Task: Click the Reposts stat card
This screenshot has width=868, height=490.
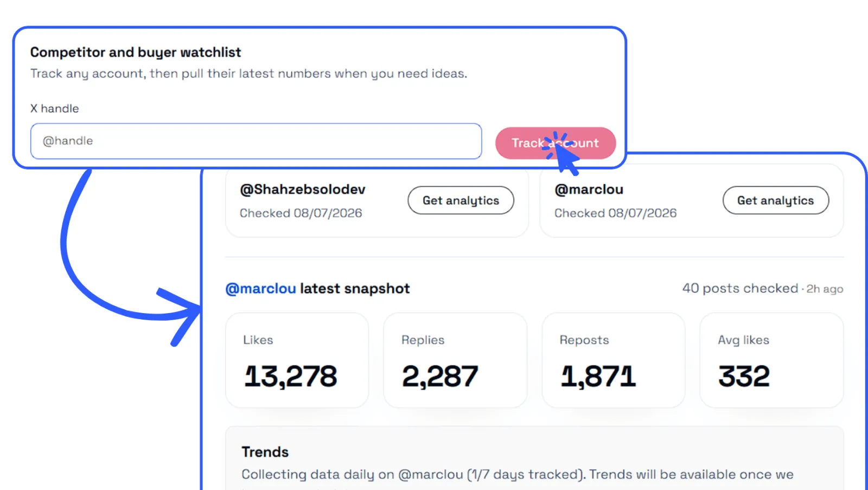Action: pos(614,360)
